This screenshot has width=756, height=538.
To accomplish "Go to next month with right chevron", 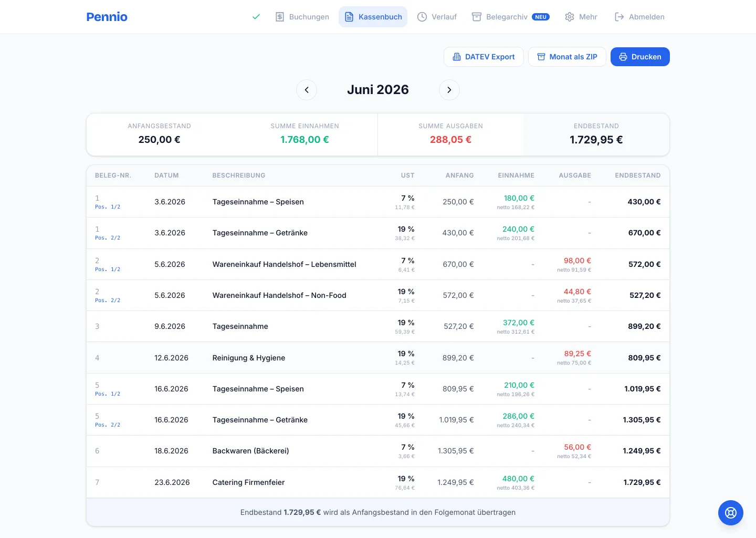I will (x=449, y=90).
